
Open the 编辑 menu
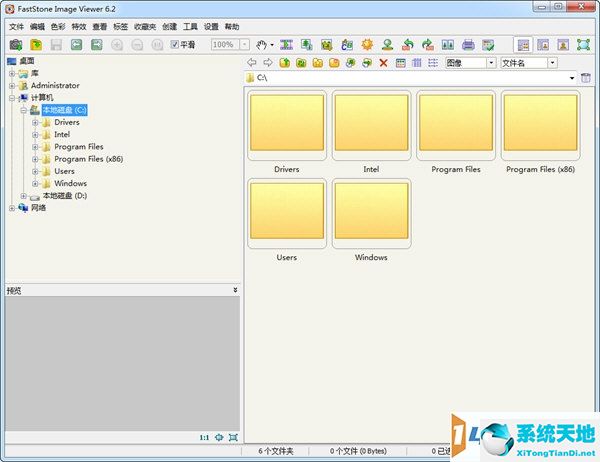tap(38, 26)
